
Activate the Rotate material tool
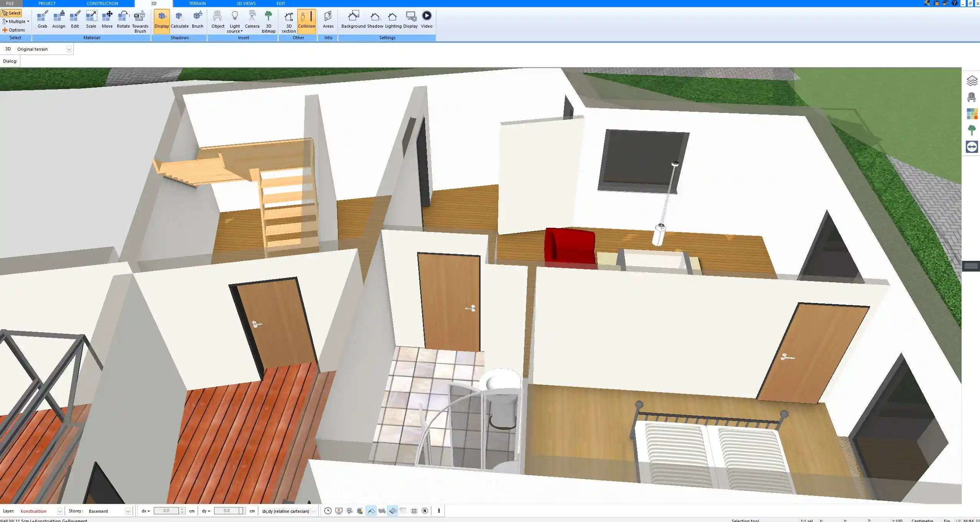tap(123, 20)
